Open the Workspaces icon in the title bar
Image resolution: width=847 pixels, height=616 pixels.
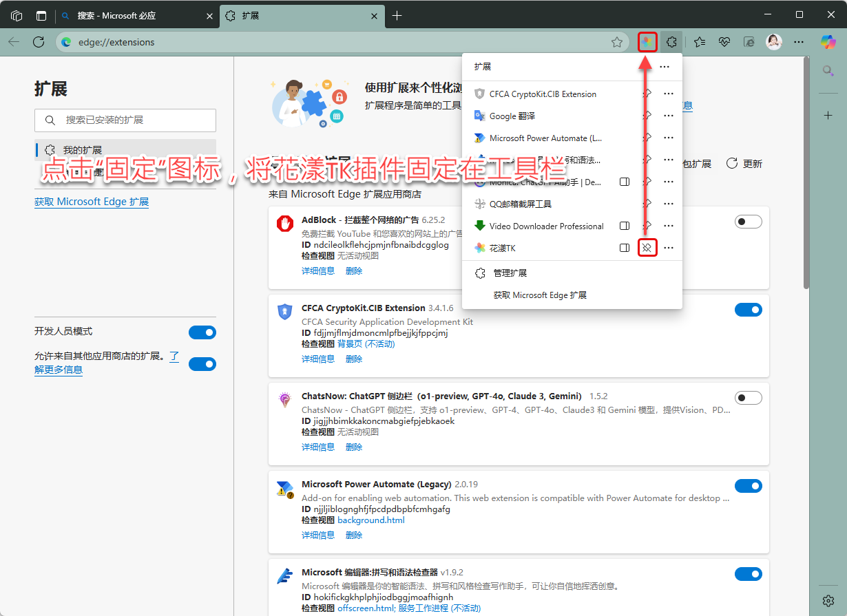[x=17, y=15]
